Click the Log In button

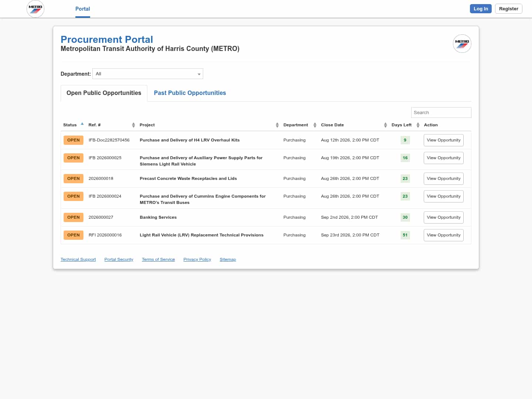[481, 9]
